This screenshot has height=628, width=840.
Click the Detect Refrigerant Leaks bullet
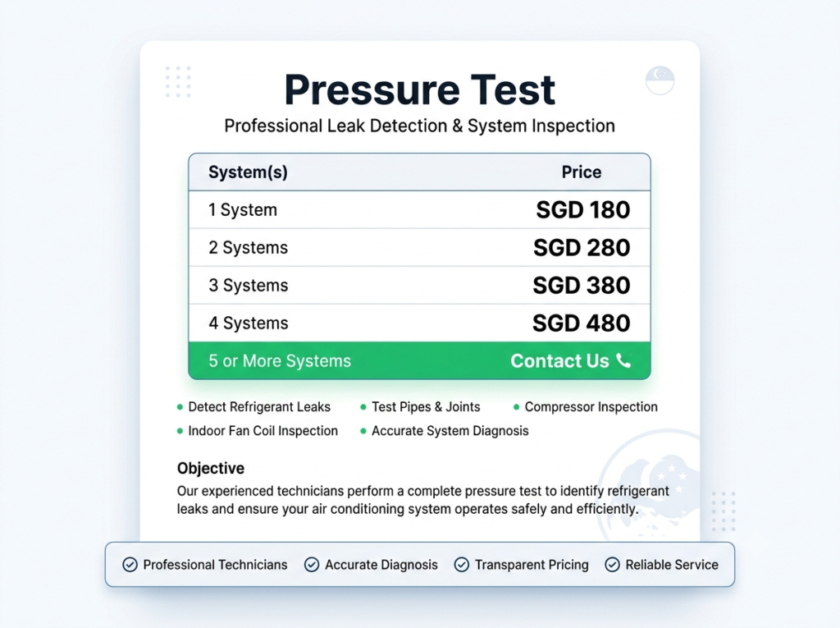[x=253, y=407]
